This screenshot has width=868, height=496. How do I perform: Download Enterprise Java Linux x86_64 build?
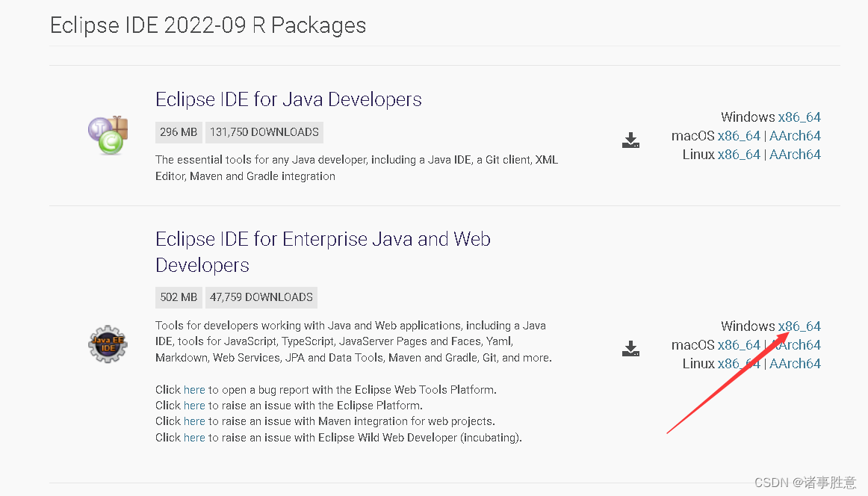739,365
